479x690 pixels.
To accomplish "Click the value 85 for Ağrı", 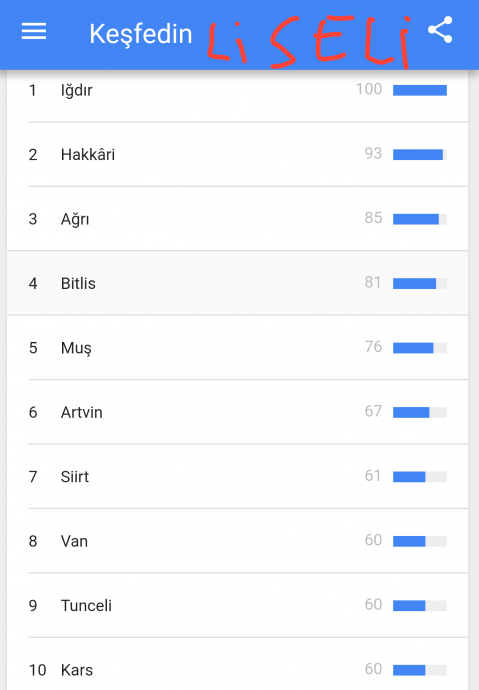I will pyautogui.click(x=373, y=218).
